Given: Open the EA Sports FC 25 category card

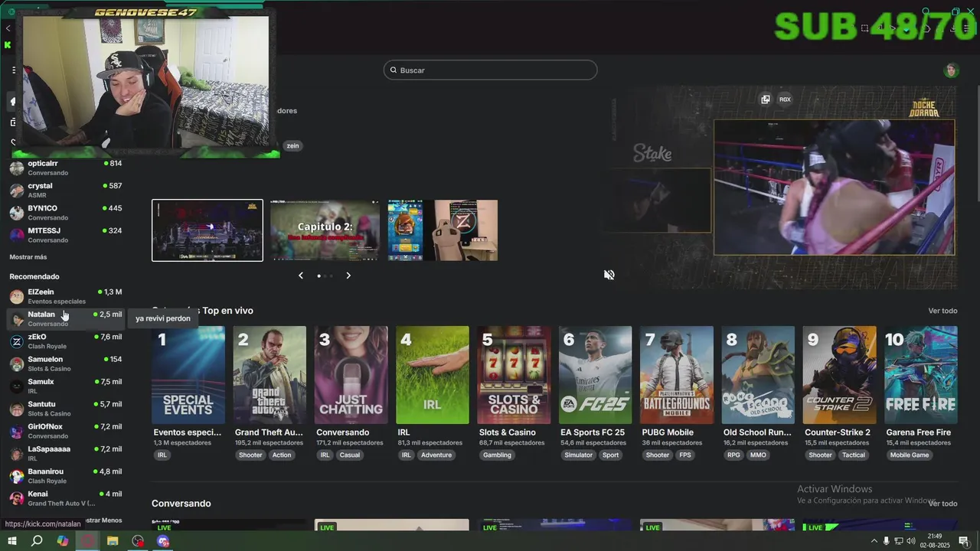Looking at the screenshot, I should click(x=595, y=375).
